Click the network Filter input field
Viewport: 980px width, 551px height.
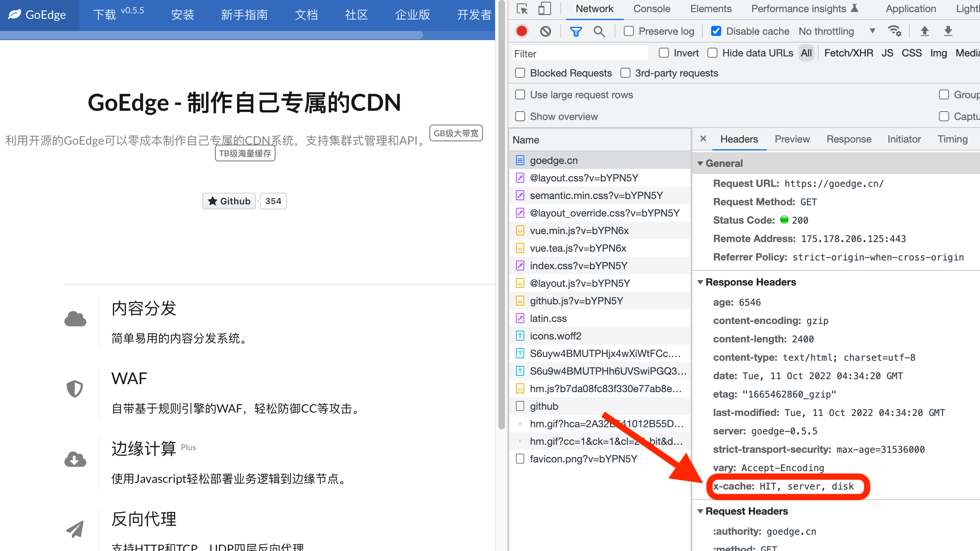(579, 53)
